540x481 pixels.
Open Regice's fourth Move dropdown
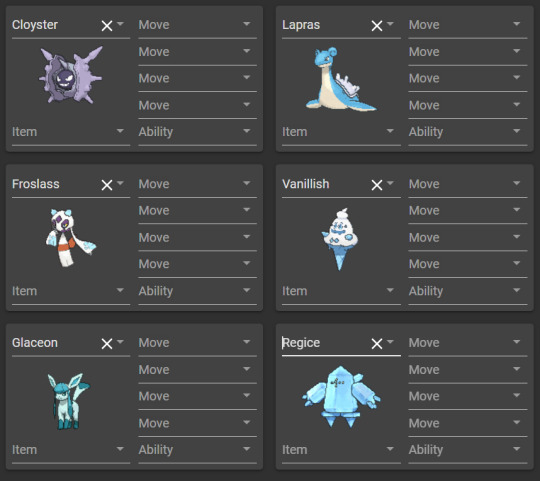[x=468, y=423]
